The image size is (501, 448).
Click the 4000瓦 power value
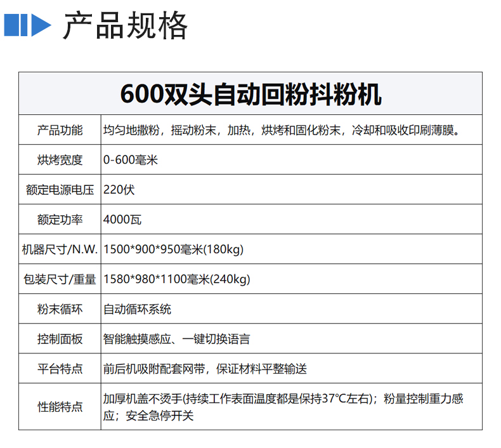[x=122, y=220]
